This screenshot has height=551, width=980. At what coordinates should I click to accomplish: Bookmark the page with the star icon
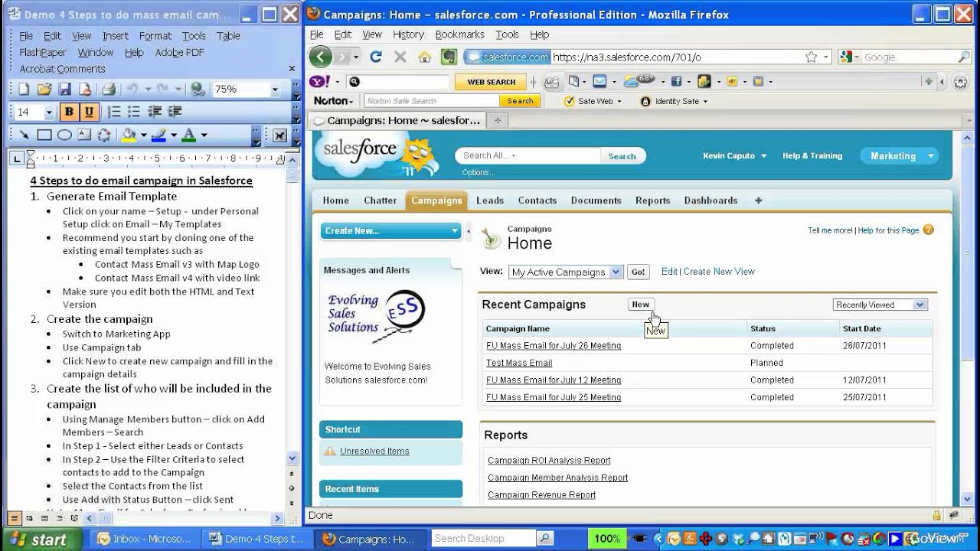coord(811,57)
